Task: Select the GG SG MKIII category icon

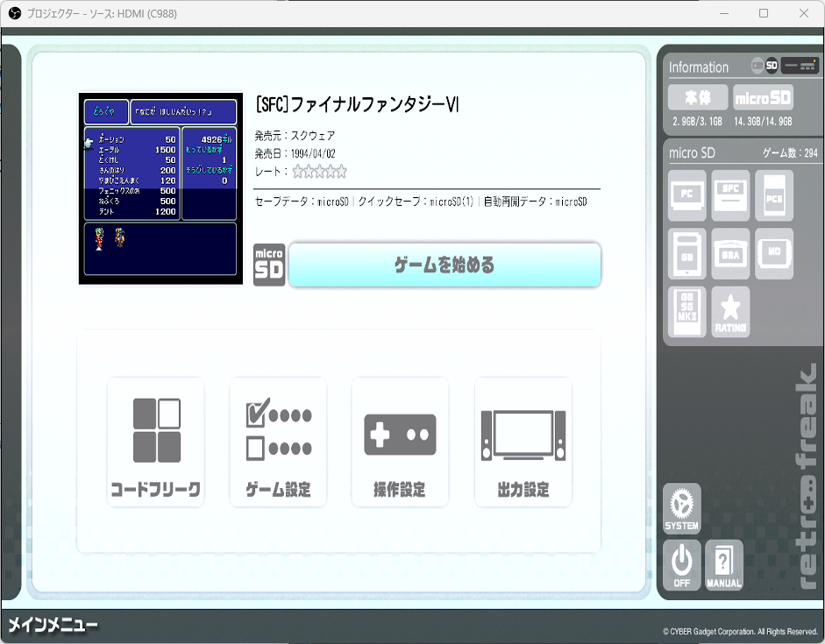Action: tap(687, 312)
